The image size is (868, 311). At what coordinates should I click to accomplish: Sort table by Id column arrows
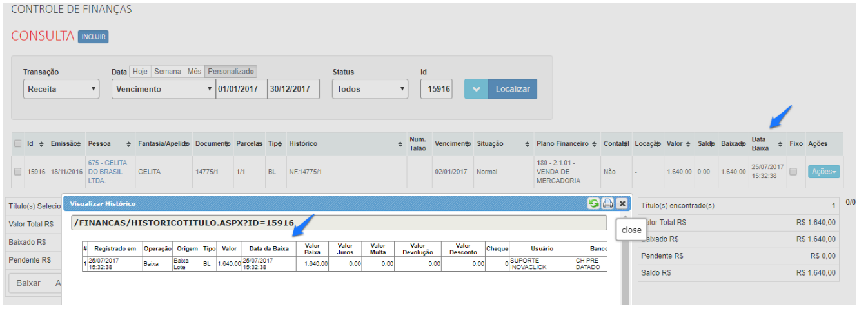coord(41,144)
